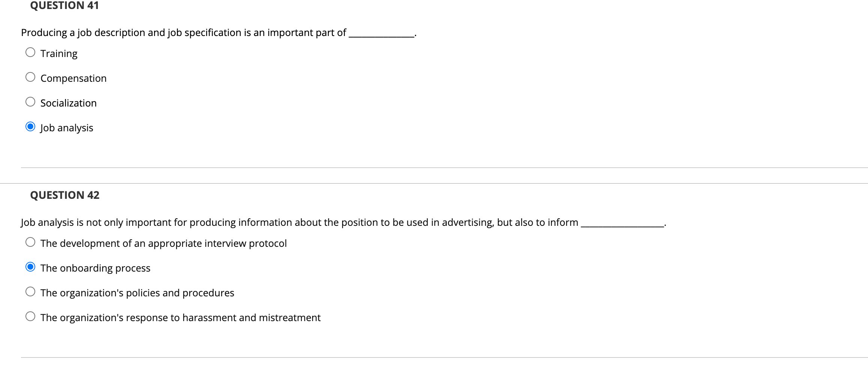Select the Training radio option
The height and width of the screenshot is (368, 868).
pos(30,52)
